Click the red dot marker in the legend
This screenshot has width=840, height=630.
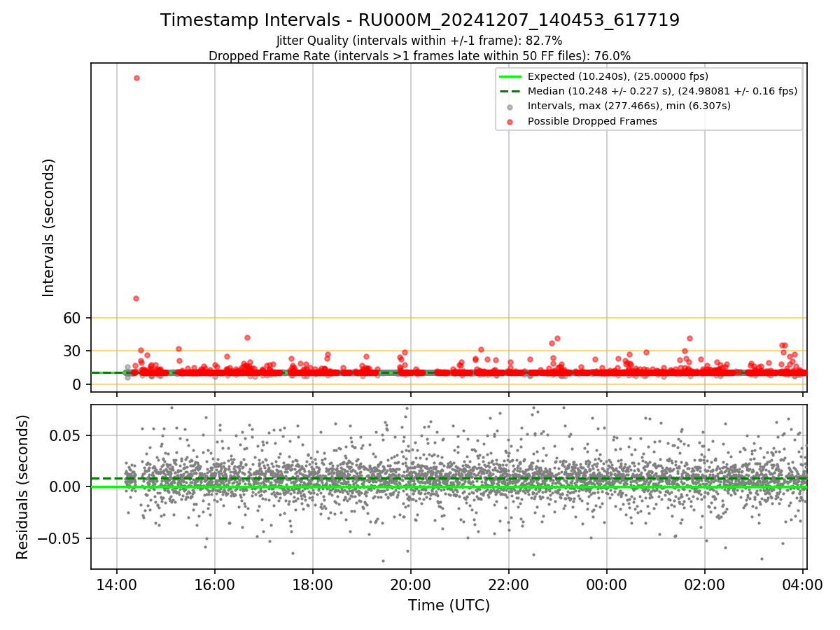pos(510,122)
